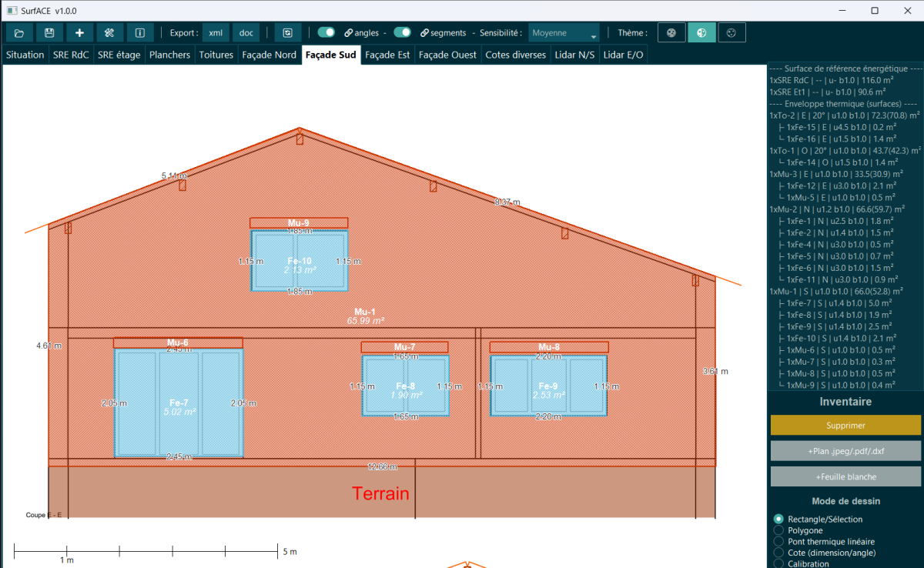Select window Fe-7 on the façade drawing
924x568 pixels.
point(179,404)
